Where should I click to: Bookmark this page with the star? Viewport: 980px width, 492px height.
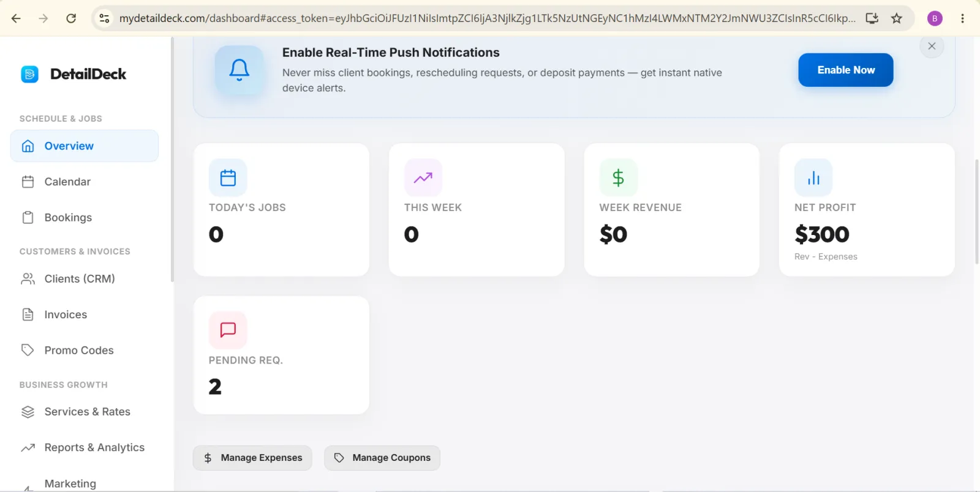(x=897, y=18)
